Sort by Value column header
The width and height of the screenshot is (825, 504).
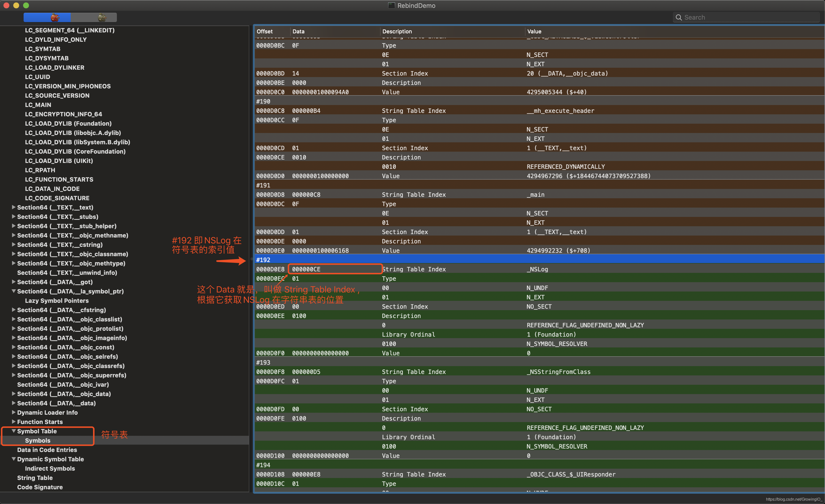(675, 31)
